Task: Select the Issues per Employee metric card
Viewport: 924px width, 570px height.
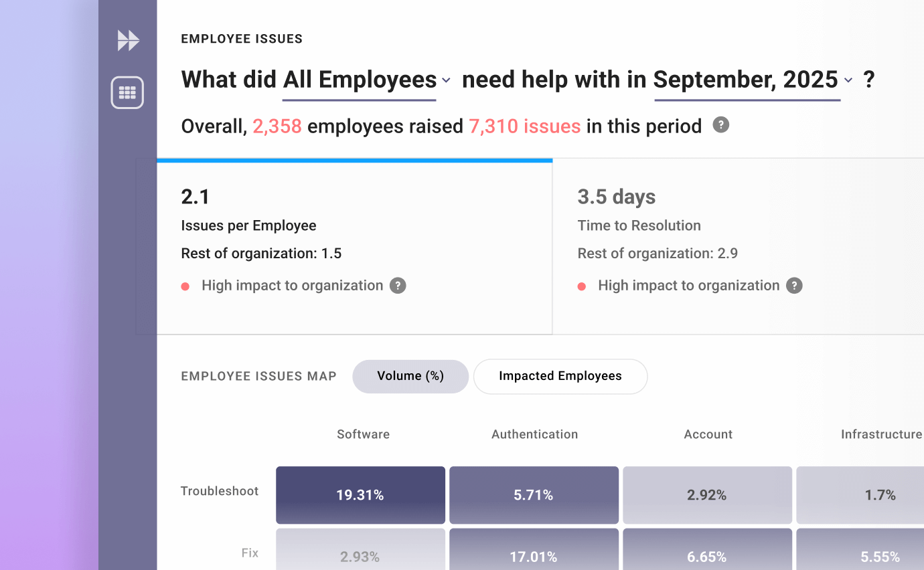Action: click(x=354, y=246)
